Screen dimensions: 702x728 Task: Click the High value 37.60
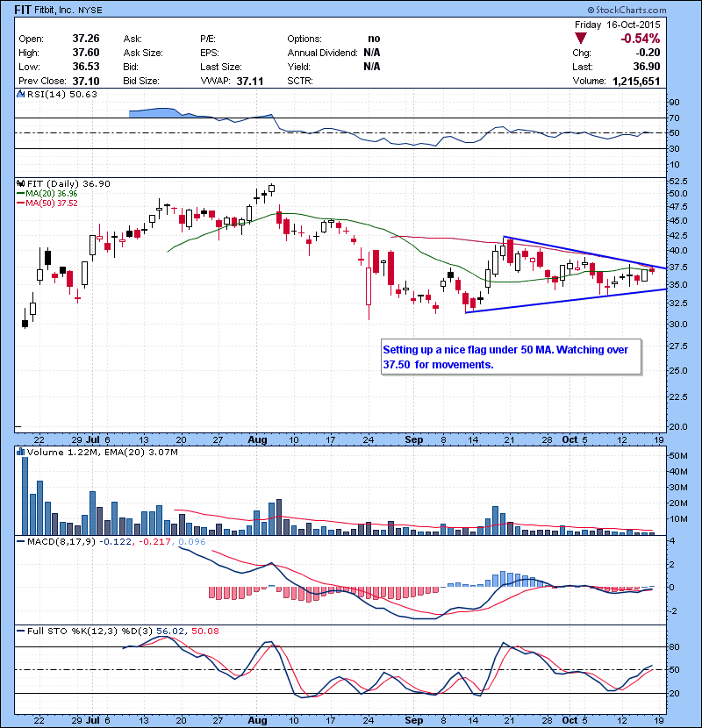[86, 53]
